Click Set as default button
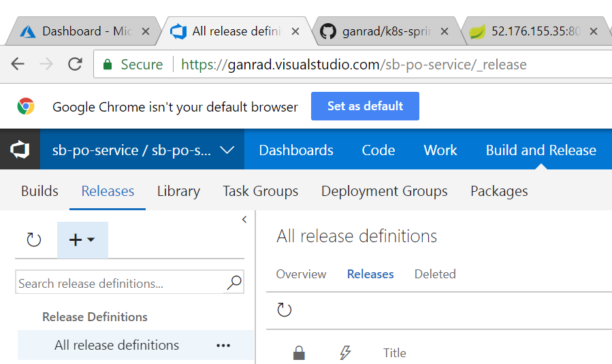612x364 pixels. (365, 106)
